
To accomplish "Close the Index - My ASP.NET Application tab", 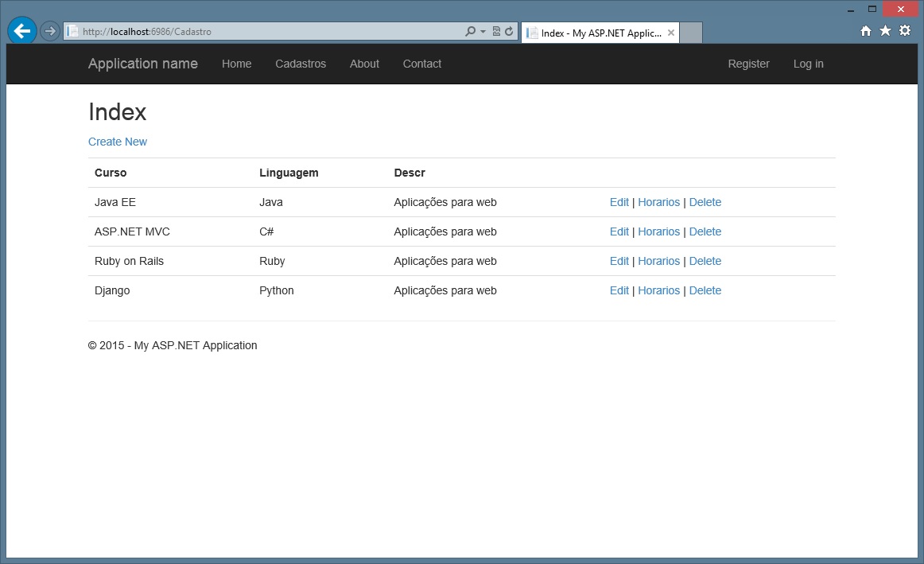I will click(671, 33).
